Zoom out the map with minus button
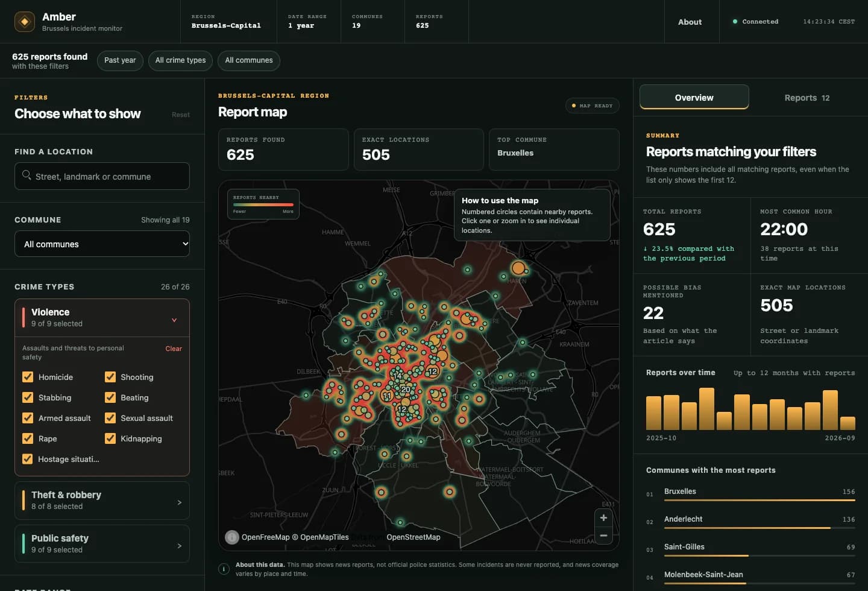 click(603, 536)
